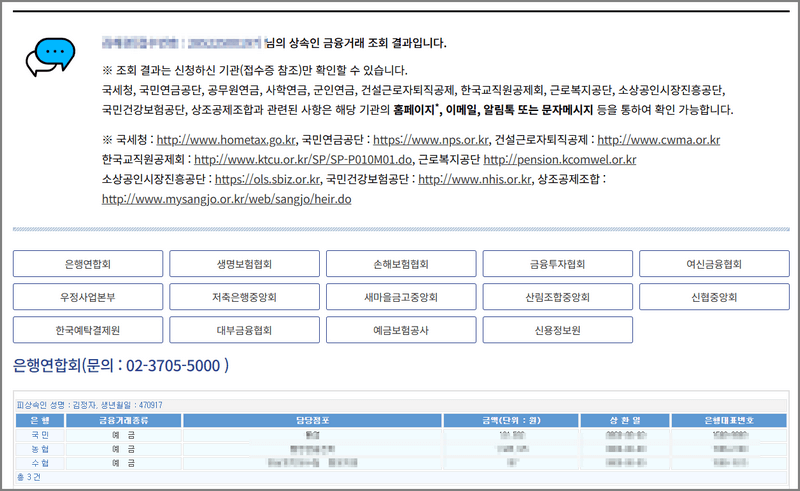The width and height of the screenshot is (800, 491).
Task: Select the 대부금융협회 button
Action: (244, 330)
